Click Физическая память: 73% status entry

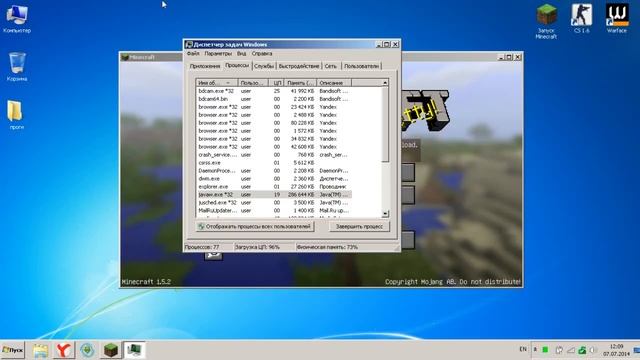pyautogui.click(x=345, y=247)
